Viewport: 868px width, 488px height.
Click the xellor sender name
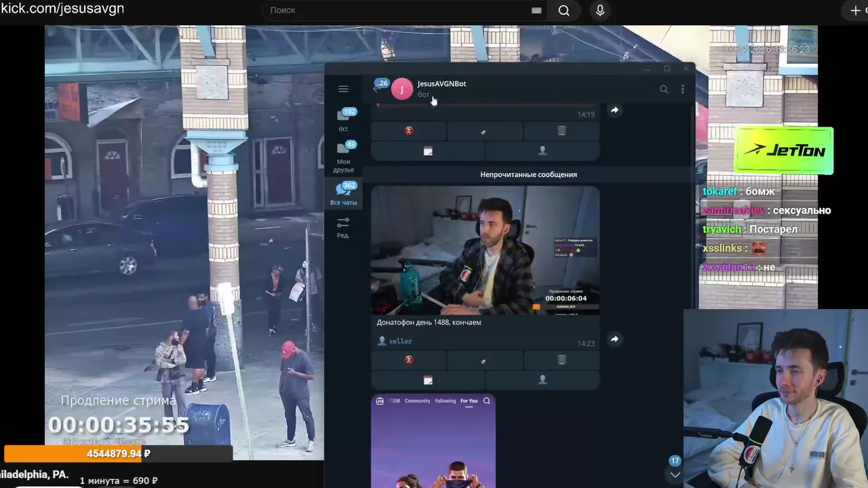pos(400,341)
